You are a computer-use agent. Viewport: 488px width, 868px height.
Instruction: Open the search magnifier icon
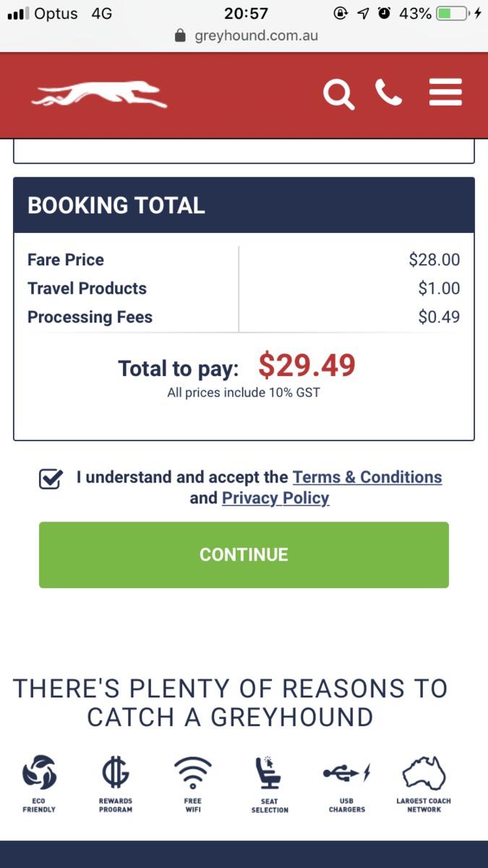(x=338, y=94)
